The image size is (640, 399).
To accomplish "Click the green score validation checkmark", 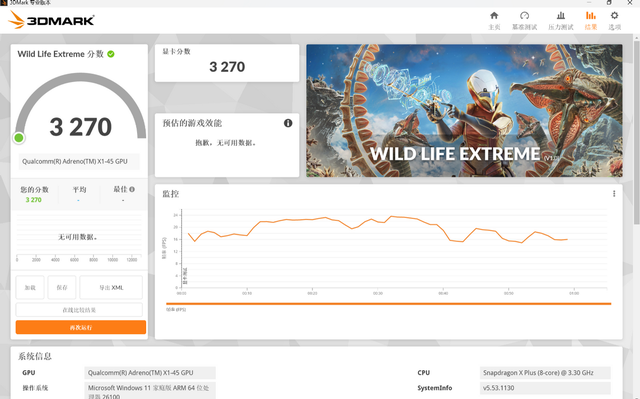I will point(111,54).
